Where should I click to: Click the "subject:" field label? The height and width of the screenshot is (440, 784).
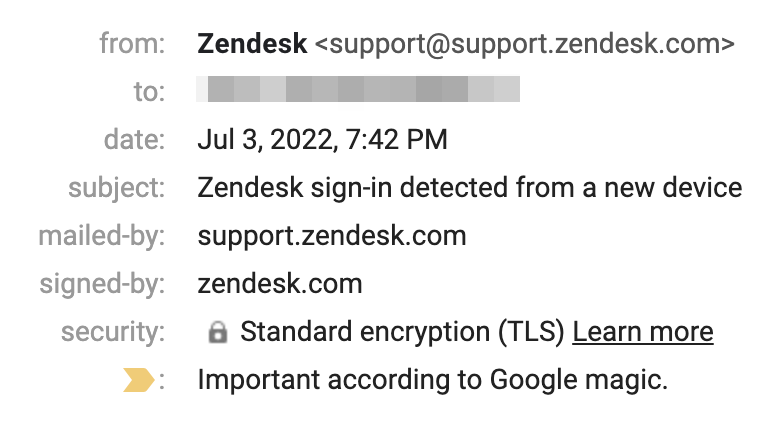point(116,188)
